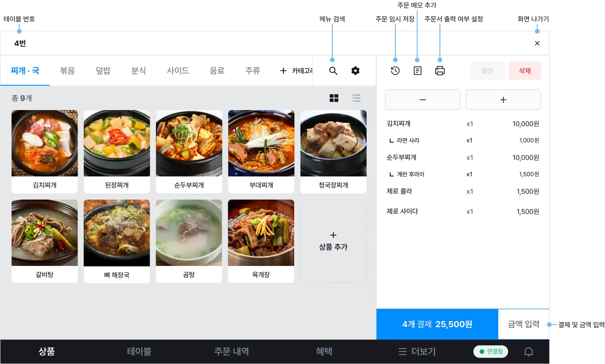Viewport: 605px width, 364px height.
Task: Select the 주류 category tab
Action: pos(253,71)
